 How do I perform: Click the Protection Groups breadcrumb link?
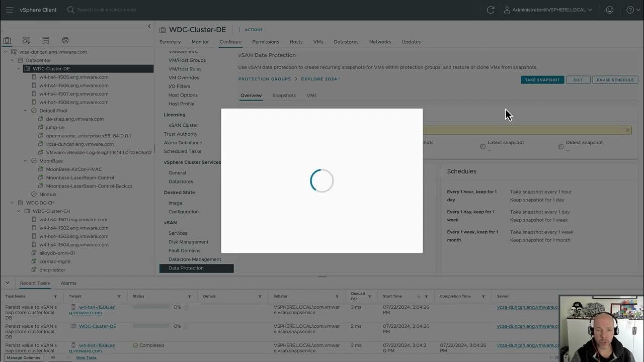[265, 79]
